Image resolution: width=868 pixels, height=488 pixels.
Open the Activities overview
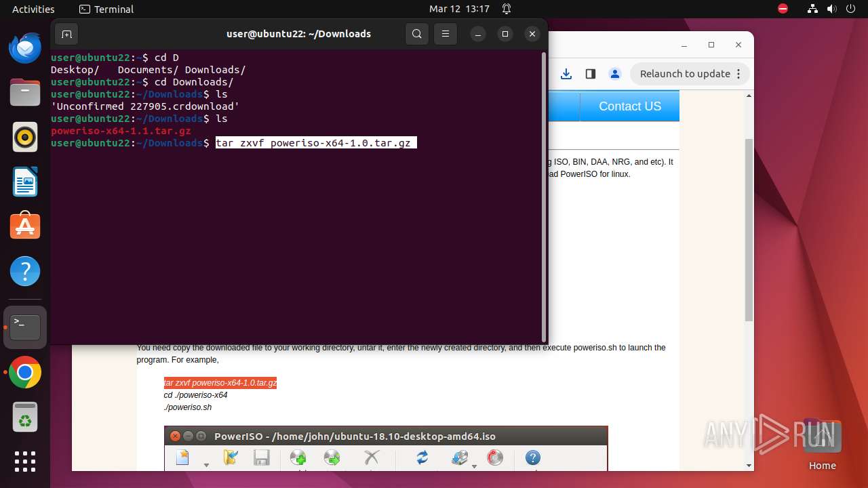tap(33, 9)
